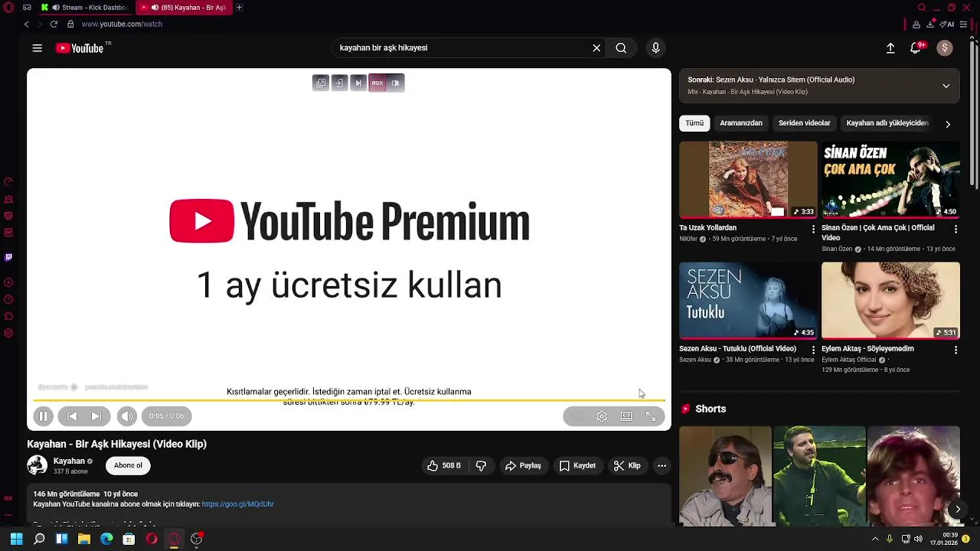Enter fullscreen from the player controls

pyautogui.click(x=651, y=416)
